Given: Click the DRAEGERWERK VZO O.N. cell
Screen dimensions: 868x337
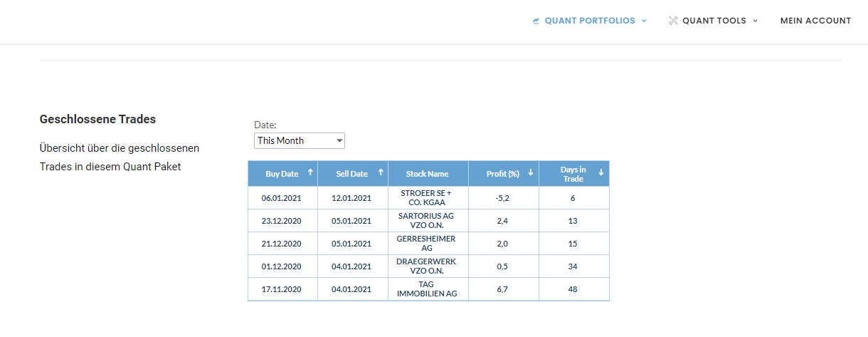Looking at the screenshot, I should pos(428,266).
